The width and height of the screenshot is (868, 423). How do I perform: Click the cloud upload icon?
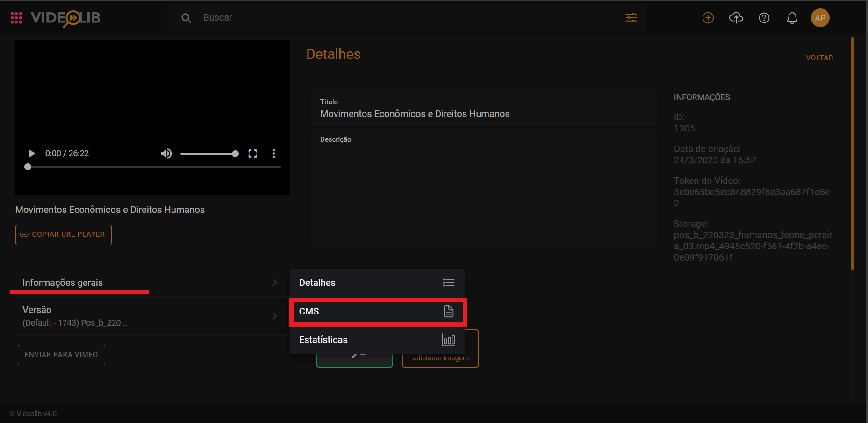[736, 18]
